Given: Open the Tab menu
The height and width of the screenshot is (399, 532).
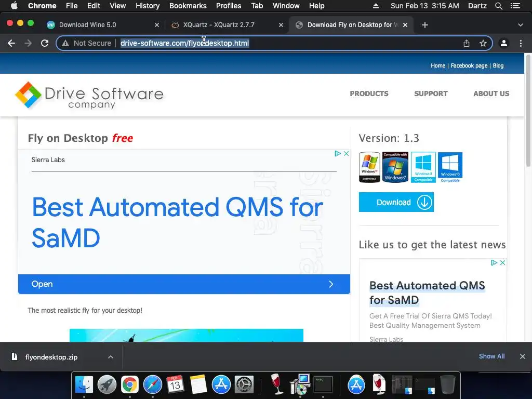Looking at the screenshot, I should click(257, 6).
